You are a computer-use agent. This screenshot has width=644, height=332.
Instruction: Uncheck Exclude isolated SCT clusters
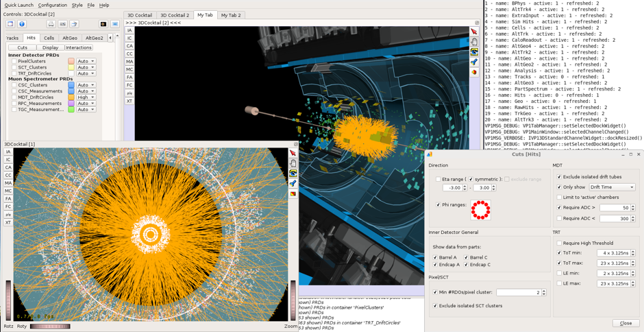435,306
